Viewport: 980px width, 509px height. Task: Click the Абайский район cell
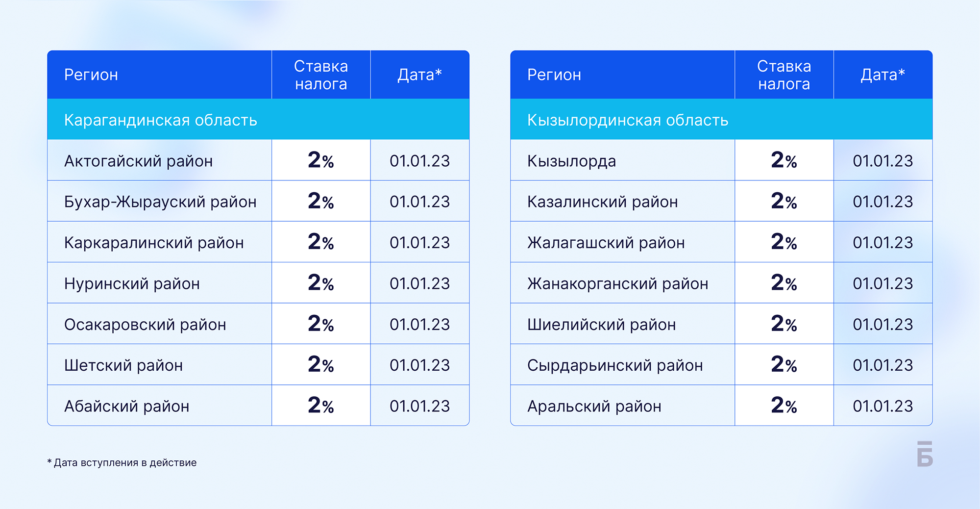point(160,406)
